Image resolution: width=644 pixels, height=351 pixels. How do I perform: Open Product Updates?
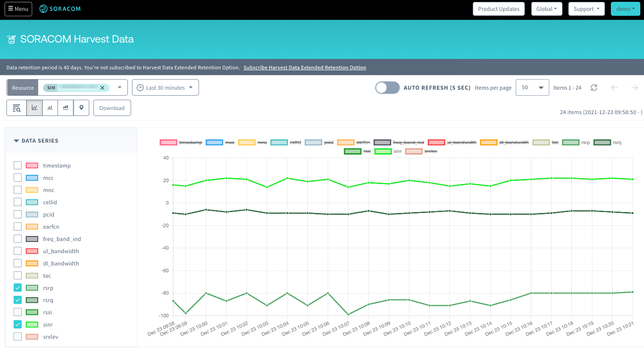499,9
